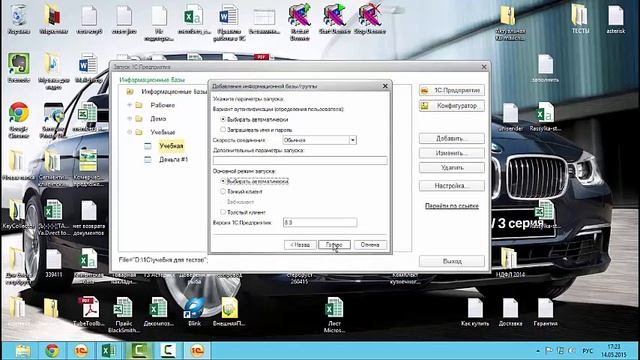This screenshot has height=360, width=640.
Task: Open the нет возврата документов desktop file
Action: (x=89, y=218)
